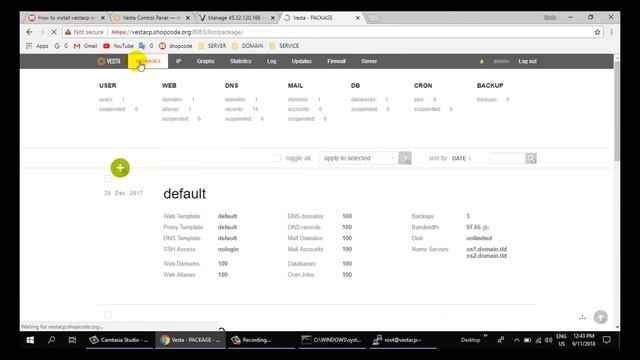Switch to root@vestacp PuTTY taskbar item
Image resolution: width=640 pixels, height=360 pixels.
click(403, 340)
